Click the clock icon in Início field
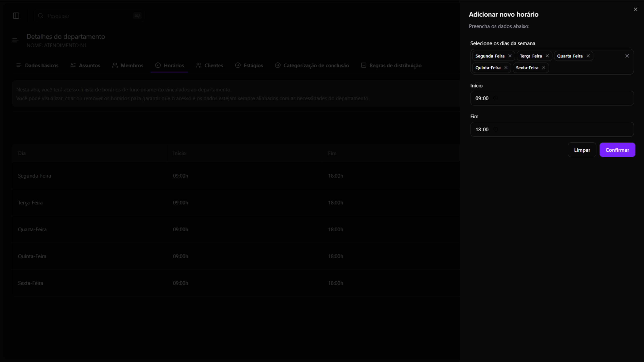The height and width of the screenshot is (362, 644). [496, 98]
